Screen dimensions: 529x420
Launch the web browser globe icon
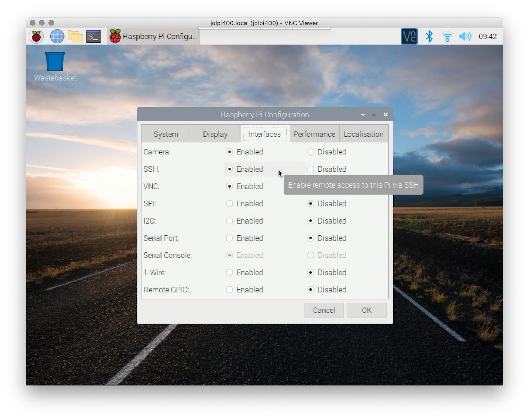[57, 36]
